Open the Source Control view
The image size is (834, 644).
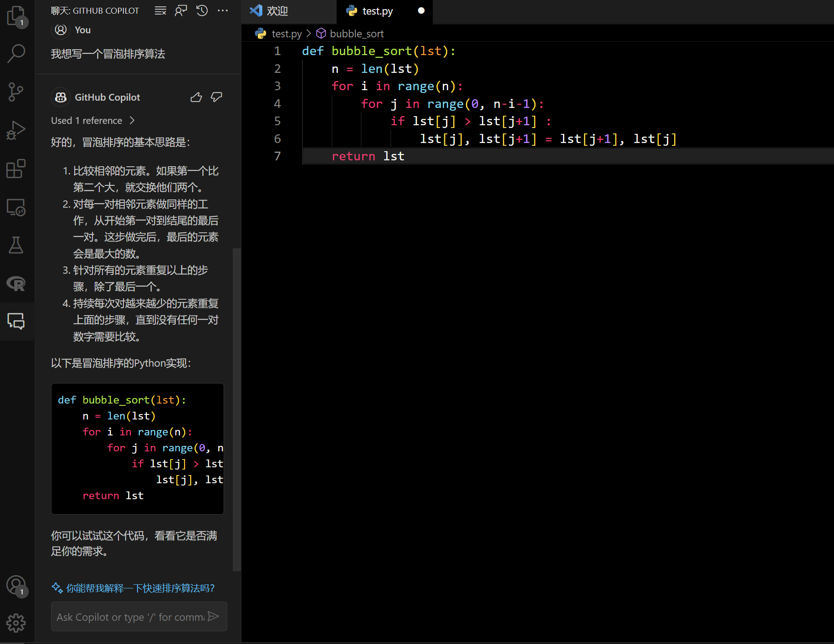[x=16, y=92]
